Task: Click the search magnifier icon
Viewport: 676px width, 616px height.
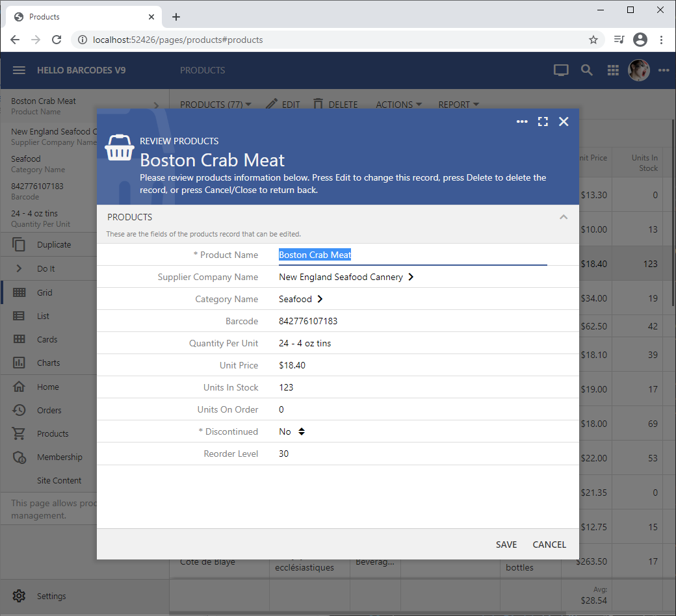Action: click(x=587, y=70)
